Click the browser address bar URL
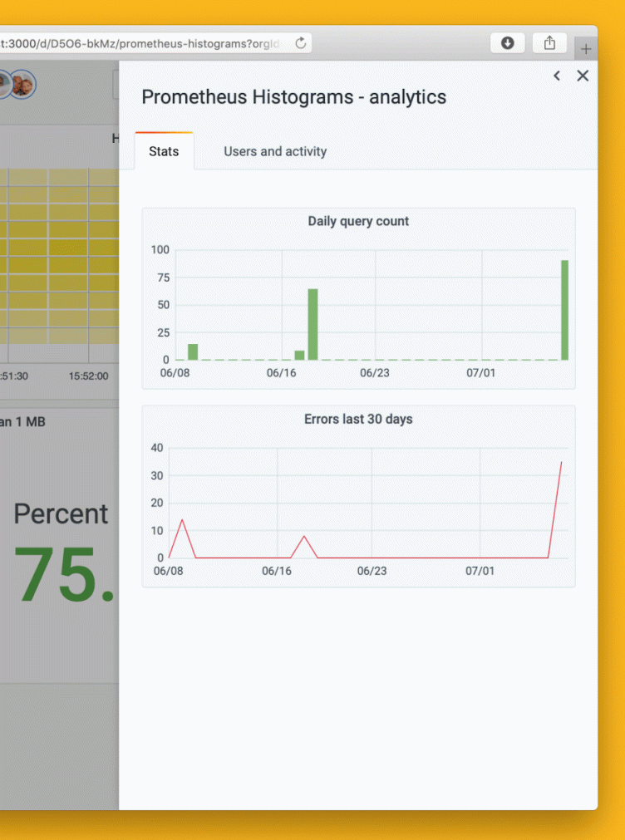The width and height of the screenshot is (625, 840). [140, 43]
